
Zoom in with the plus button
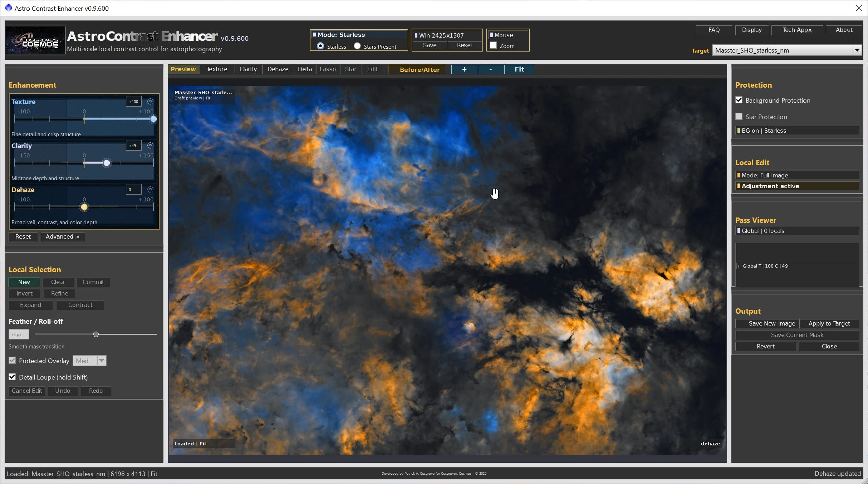(x=464, y=69)
